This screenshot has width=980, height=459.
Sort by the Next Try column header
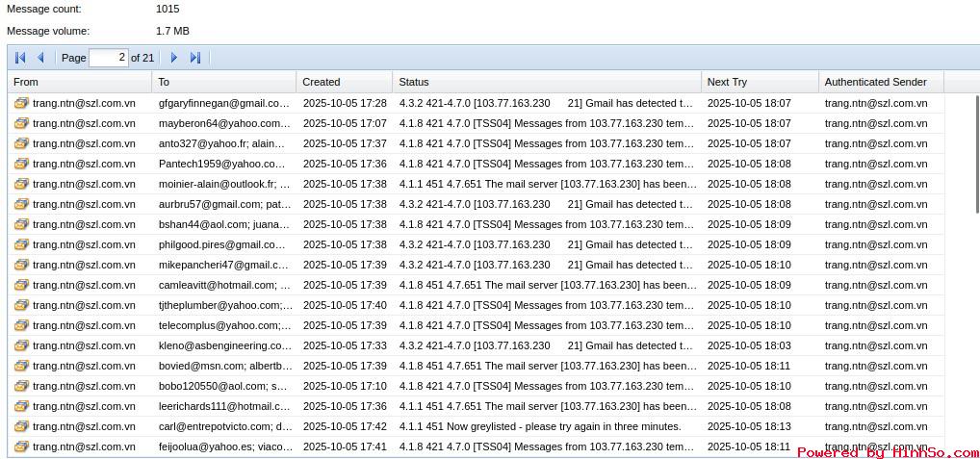759,82
